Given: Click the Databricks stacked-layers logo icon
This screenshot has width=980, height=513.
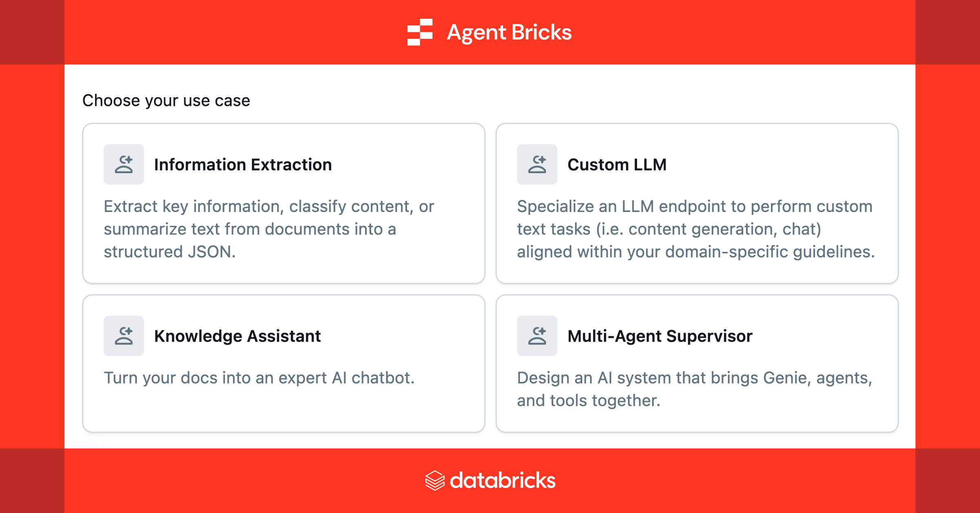Looking at the screenshot, I should [x=434, y=480].
